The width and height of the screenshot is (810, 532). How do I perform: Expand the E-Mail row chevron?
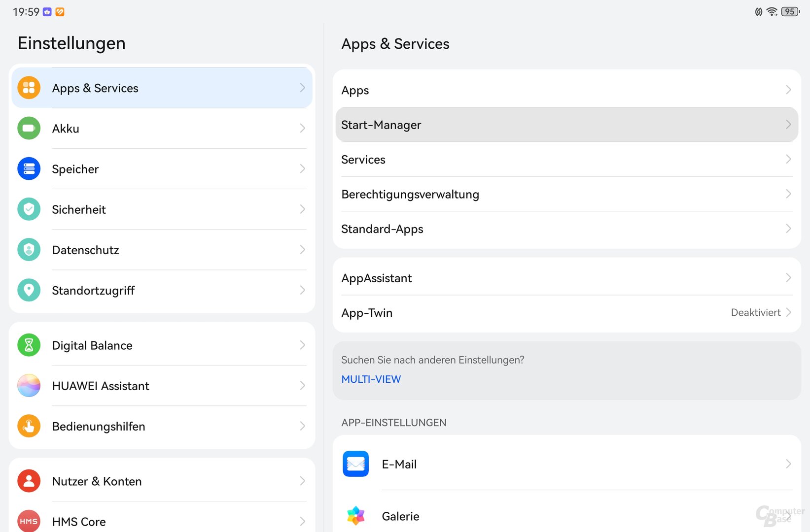point(788,464)
